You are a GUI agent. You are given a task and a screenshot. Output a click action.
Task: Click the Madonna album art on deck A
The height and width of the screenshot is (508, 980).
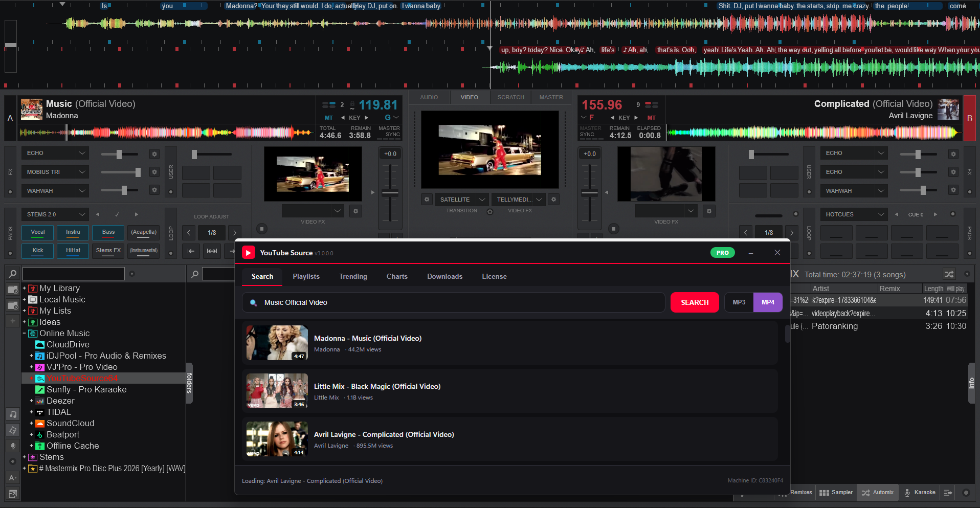(32, 109)
